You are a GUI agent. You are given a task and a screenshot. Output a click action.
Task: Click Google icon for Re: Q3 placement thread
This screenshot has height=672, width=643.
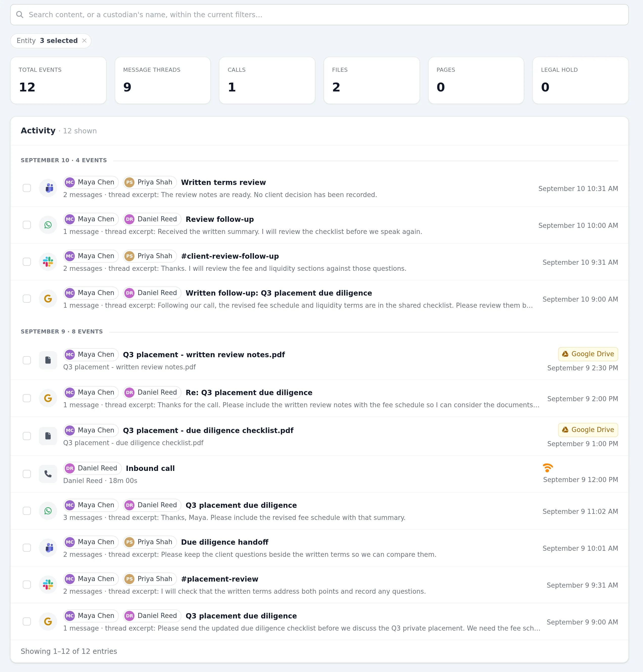(48, 398)
